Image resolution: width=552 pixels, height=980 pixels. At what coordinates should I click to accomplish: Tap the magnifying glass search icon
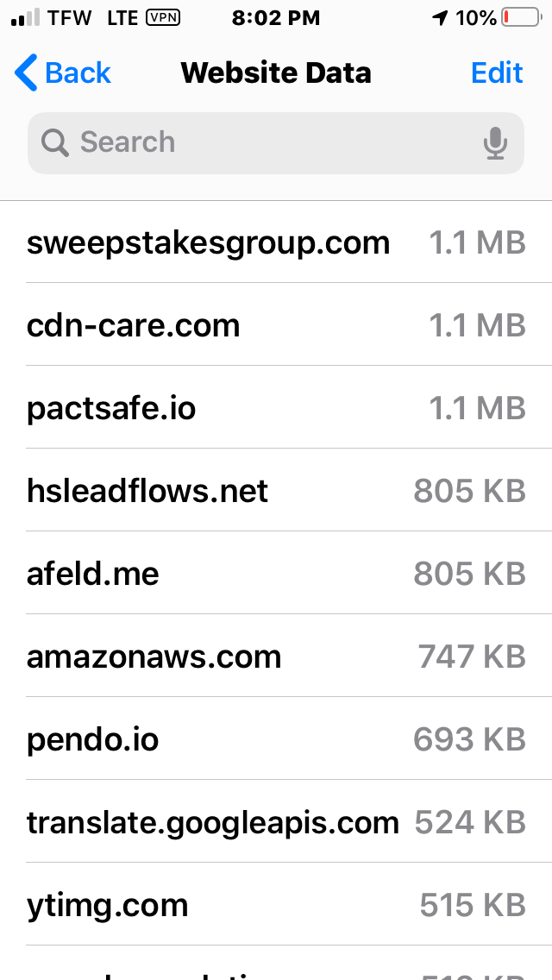55,143
